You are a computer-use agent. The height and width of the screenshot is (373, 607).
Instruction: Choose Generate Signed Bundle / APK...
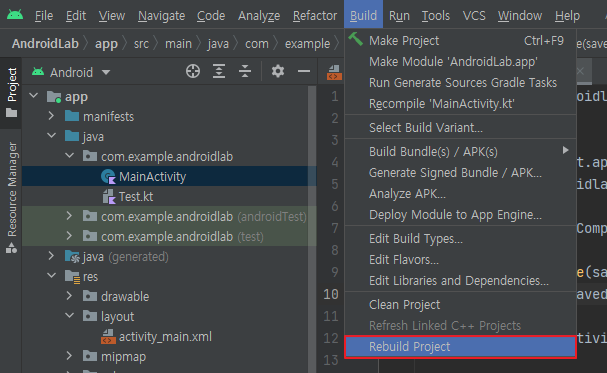(x=460, y=173)
